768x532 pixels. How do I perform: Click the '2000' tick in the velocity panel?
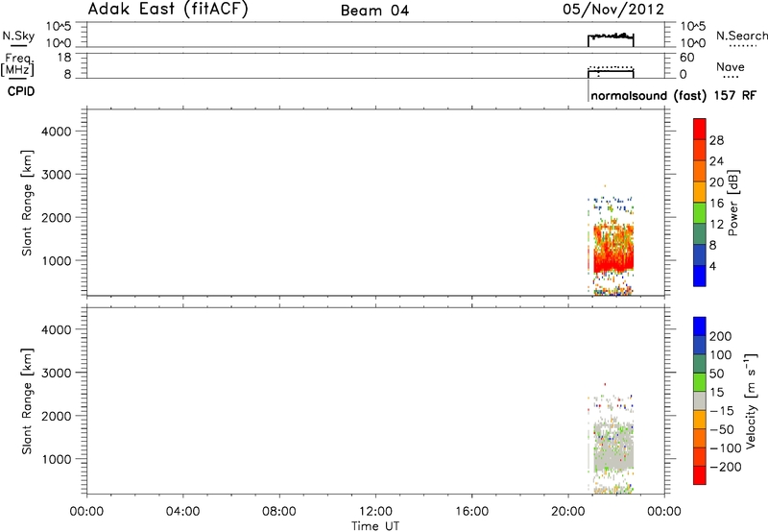57,416
